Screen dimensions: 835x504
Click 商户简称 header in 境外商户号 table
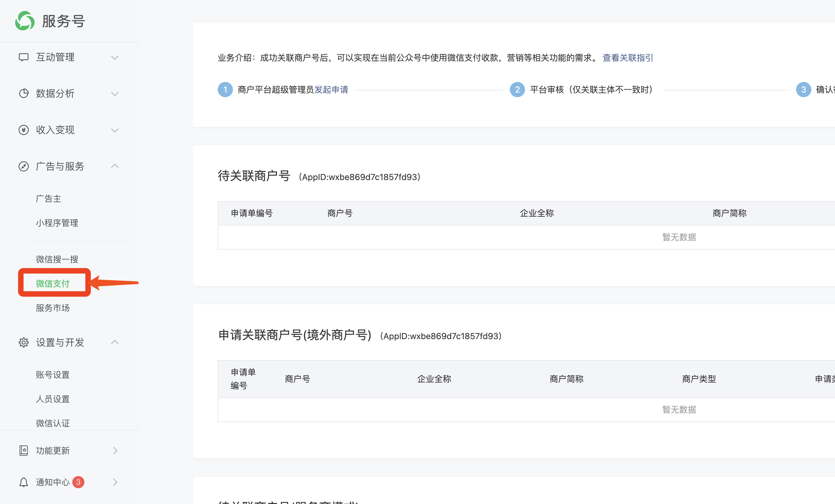coord(567,379)
